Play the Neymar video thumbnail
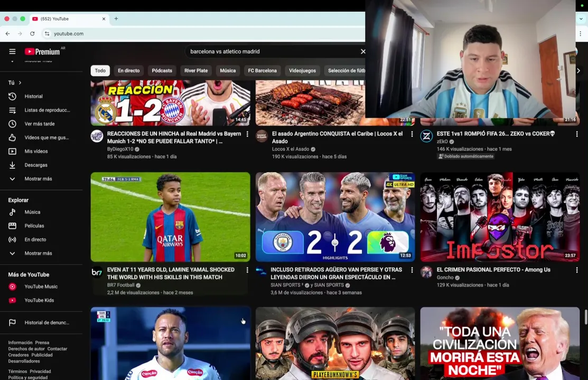 tap(170, 344)
